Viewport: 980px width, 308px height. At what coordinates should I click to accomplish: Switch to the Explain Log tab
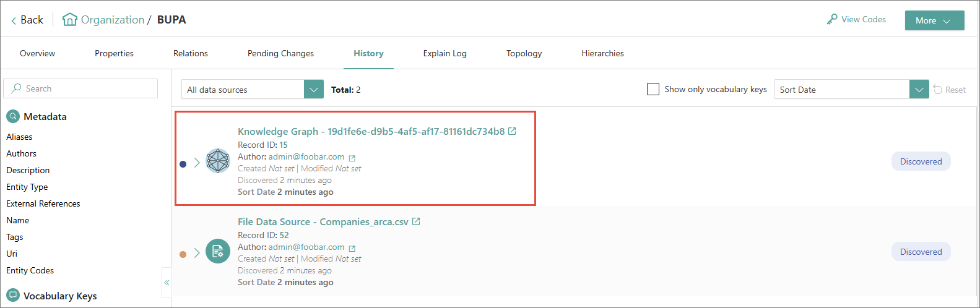(x=445, y=53)
